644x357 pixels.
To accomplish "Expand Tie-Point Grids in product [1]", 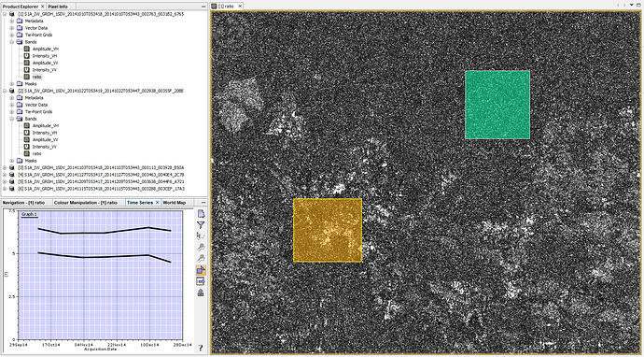I will pyautogui.click(x=12, y=35).
